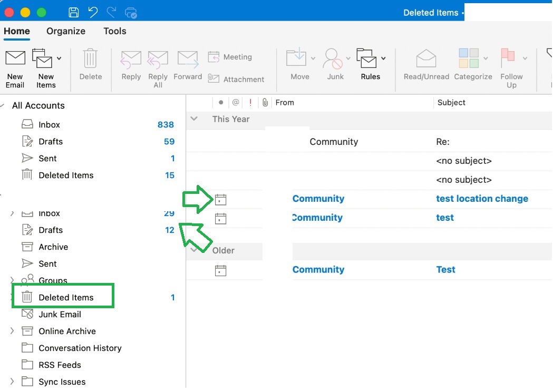Screen dimensions: 553x392
Task: Open the Categorize dropdown arrow
Action: [x=486, y=58]
